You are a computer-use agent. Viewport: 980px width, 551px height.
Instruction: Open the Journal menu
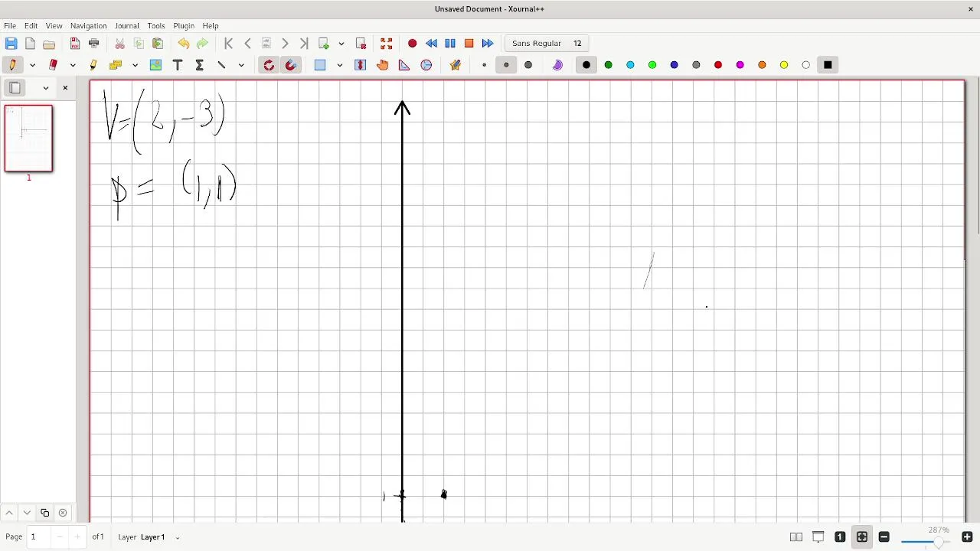[127, 26]
